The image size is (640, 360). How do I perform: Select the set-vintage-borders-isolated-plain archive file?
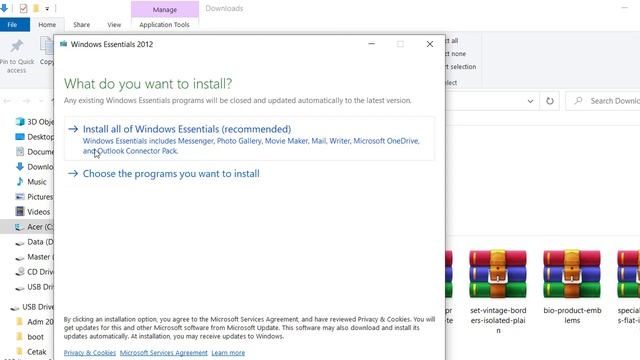pyautogui.click(x=498, y=291)
